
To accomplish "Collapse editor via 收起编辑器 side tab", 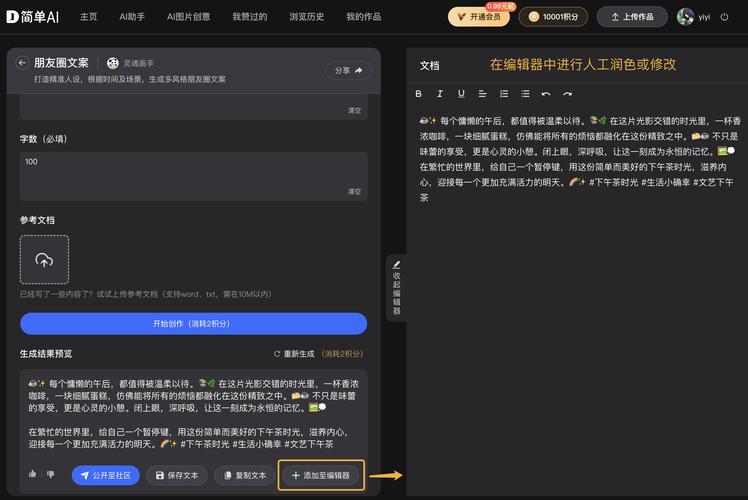I will pyautogui.click(x=396, y=288).
